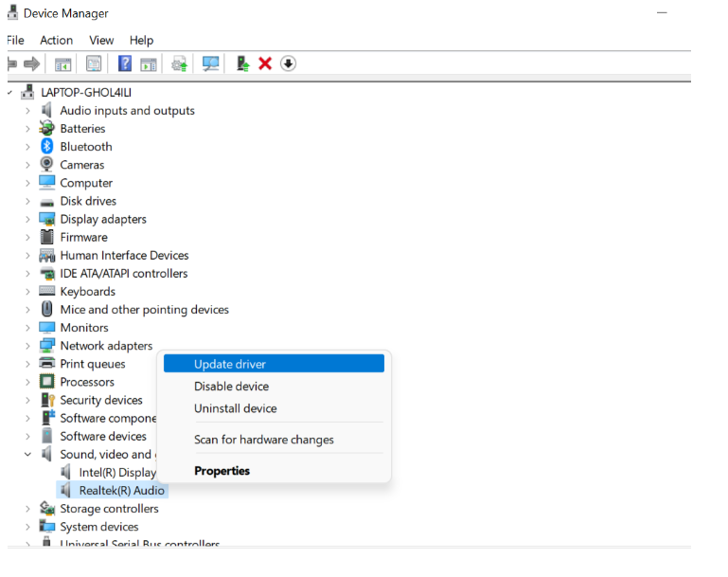
Task: Expand the Display adapters chevron
Action: pos(27,219)
